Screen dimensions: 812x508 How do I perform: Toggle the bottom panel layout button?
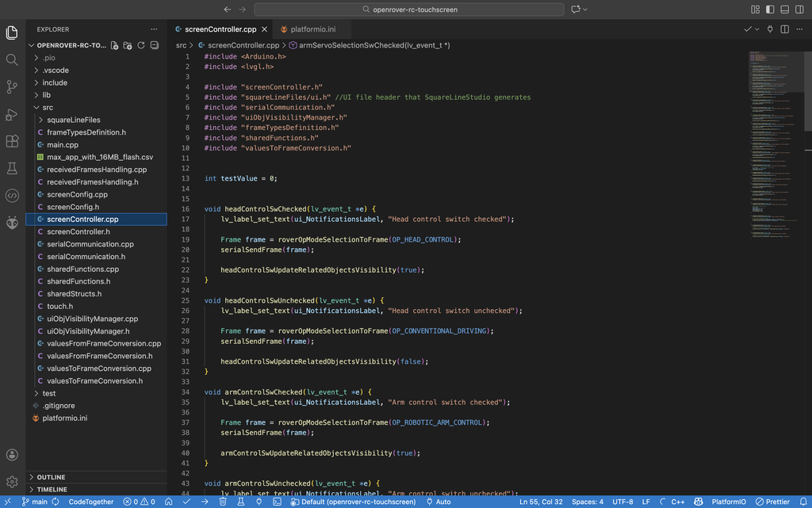click(784, 10)
